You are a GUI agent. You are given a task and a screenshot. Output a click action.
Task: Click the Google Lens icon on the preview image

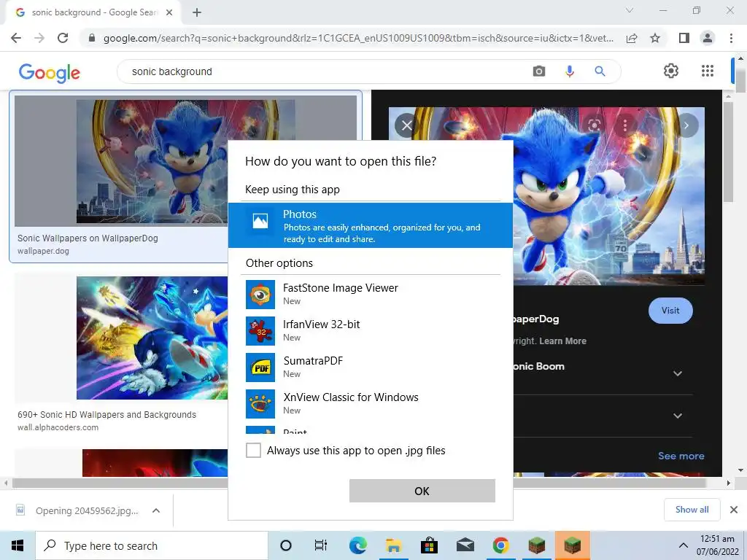point(594,125)
